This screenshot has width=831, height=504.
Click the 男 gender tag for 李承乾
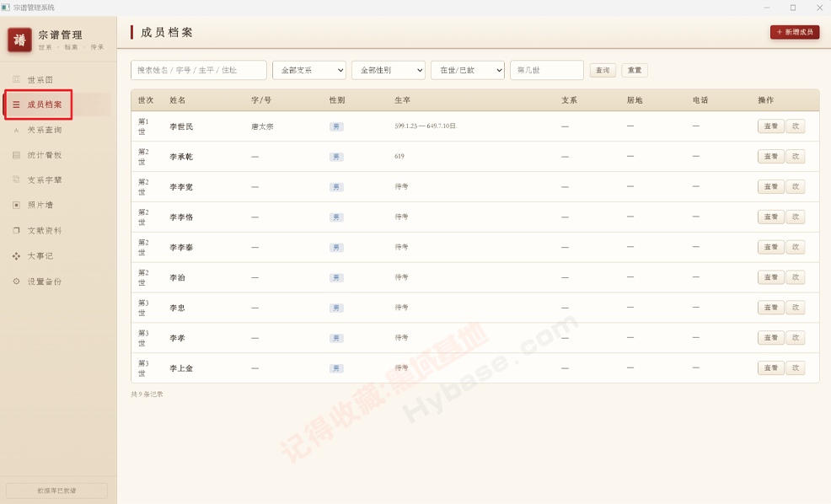pyautogui.click(x=336, y=157)
